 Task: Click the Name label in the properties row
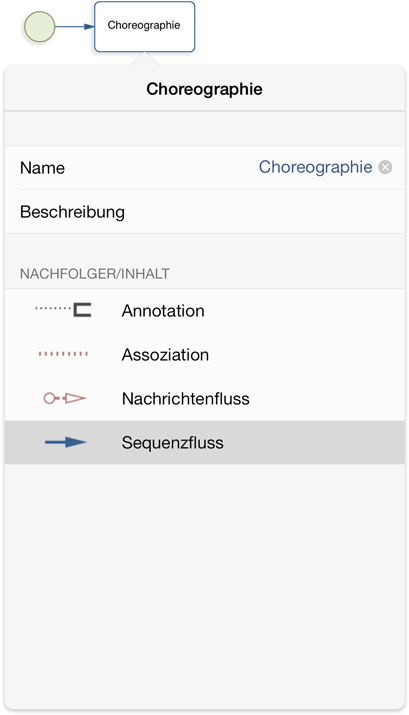coord(42,168)
